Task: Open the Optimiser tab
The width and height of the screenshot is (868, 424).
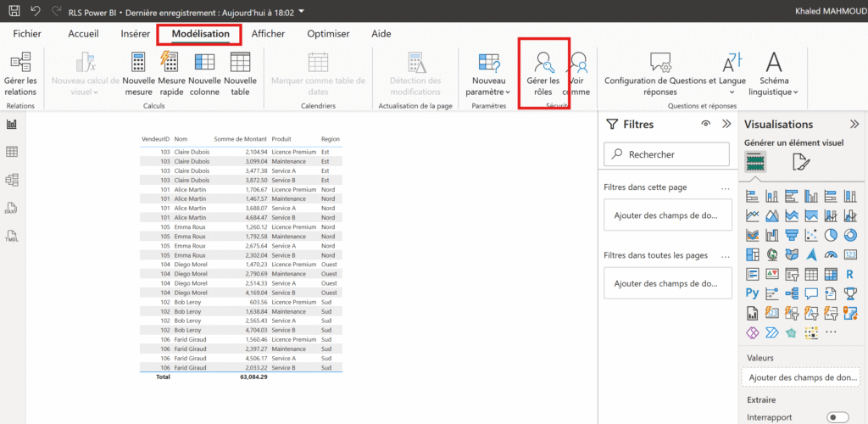Action: point(328,34)
